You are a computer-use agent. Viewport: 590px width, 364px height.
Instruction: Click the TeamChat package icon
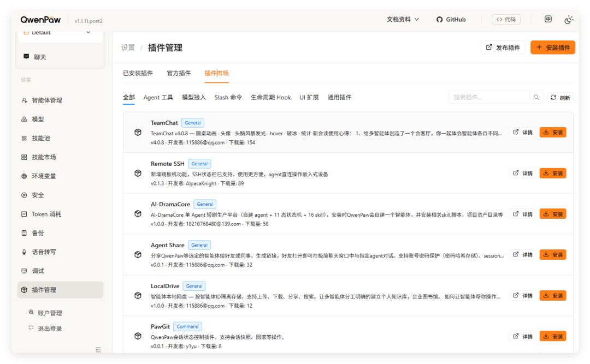(x=138, y=133)
